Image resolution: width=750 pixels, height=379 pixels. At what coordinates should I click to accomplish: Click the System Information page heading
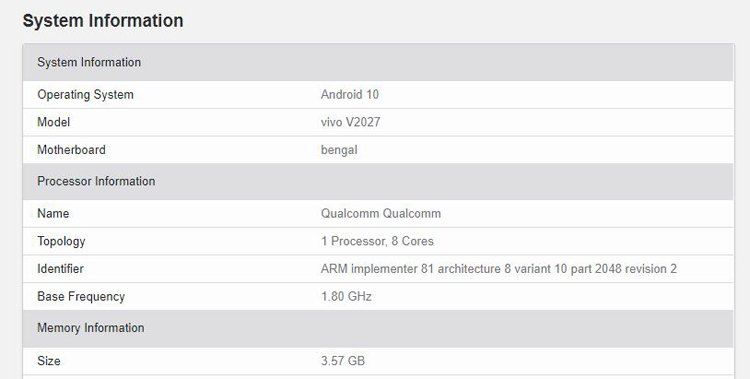pyautogui.click(x=103, y=21)
